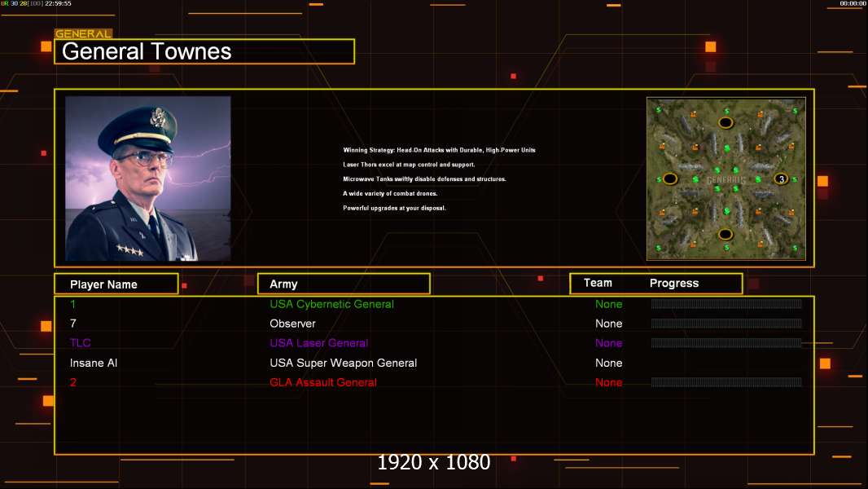Click the top start position marker on the minimap
The height and width of the screenshot is (489, 868).
(726, 123)
